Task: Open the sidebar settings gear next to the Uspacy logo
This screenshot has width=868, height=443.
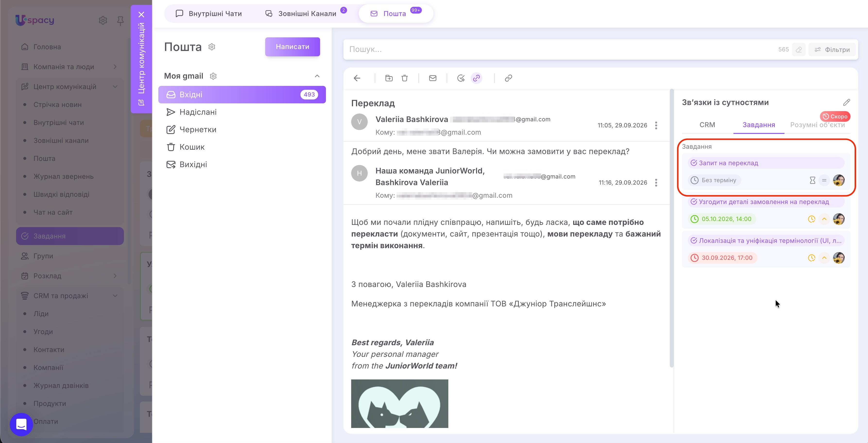Action: [x=103, y=21]
